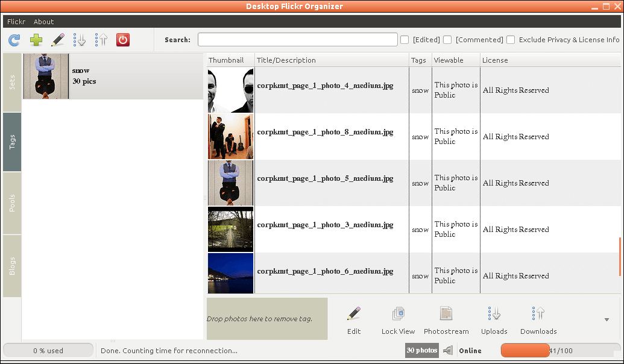Expand the bottom toolbar overflow arrow

[x=607, y=319]
